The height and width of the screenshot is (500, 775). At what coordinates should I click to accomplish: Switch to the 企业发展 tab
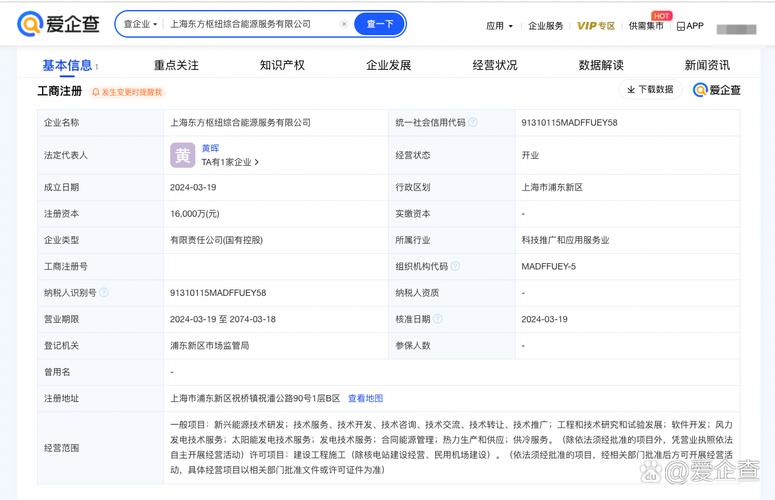(388, 65)
